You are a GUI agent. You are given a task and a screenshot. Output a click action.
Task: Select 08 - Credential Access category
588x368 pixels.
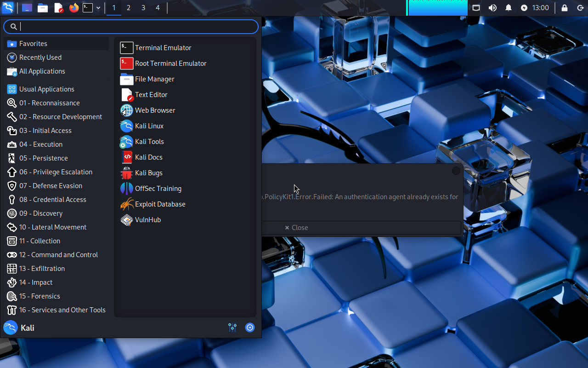coord(56,200)
